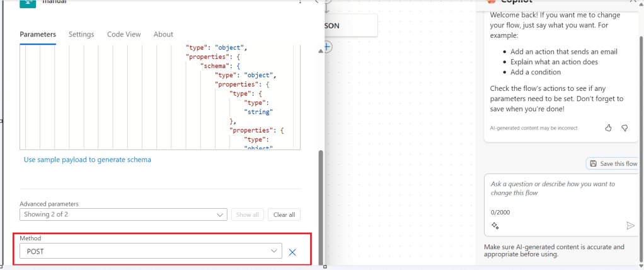Click the thumbs up feedback icon
644x270 pixels.
[x=609, y=127]
